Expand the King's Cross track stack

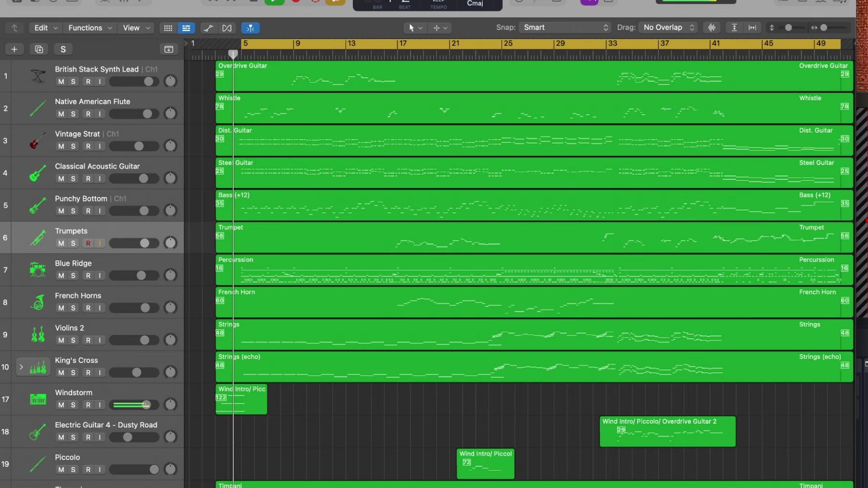(x=21, y=367)
